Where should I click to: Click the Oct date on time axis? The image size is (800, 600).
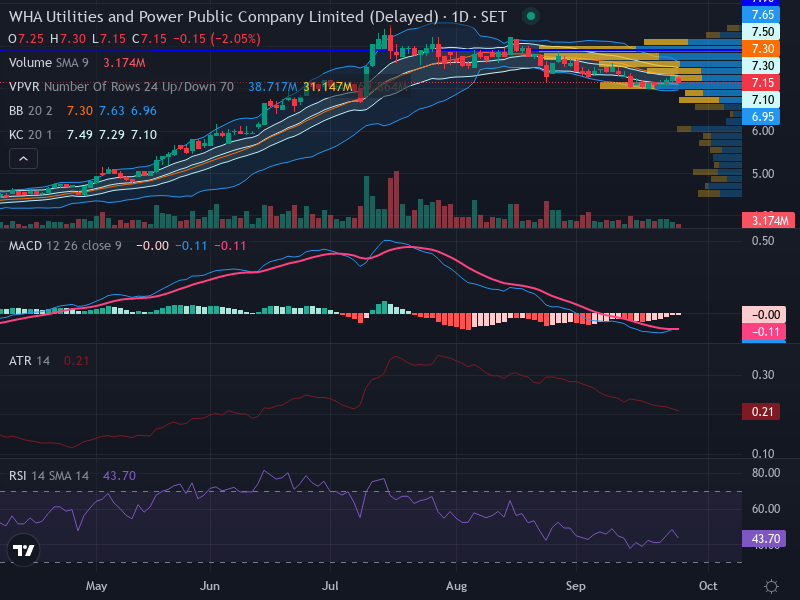pos(708,586)
